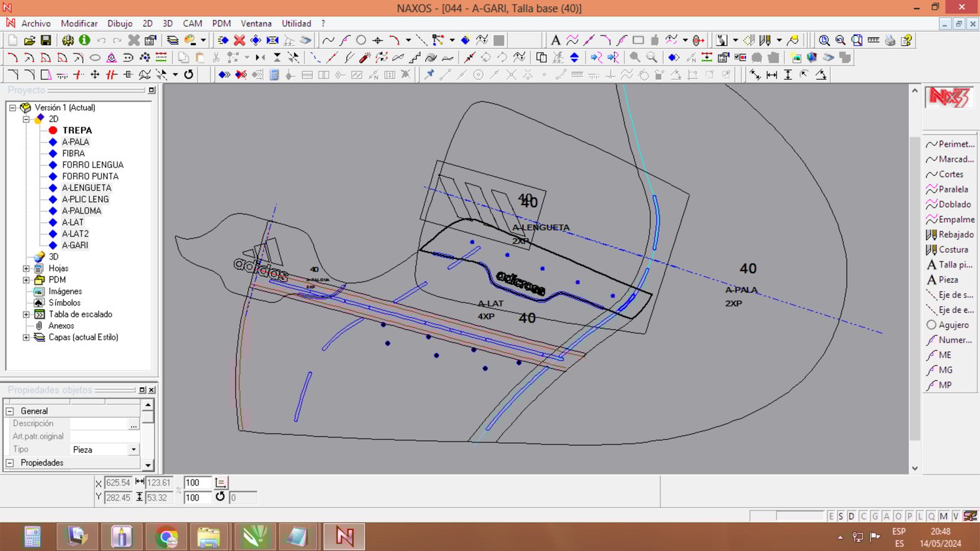Expand the Tabla de escalado node
Image resolution: width=980 pixels, height=551 pixels.
click(26, 314)
